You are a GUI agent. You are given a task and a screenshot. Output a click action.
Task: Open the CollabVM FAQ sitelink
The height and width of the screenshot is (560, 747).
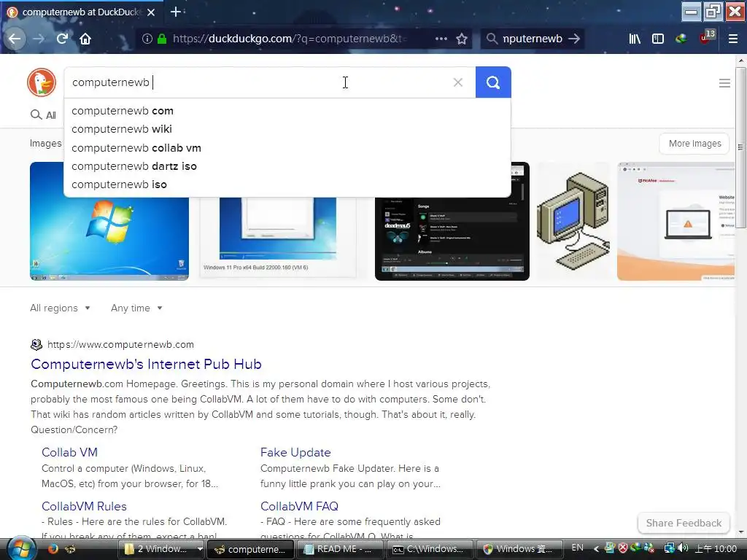(x=299, y=506)
